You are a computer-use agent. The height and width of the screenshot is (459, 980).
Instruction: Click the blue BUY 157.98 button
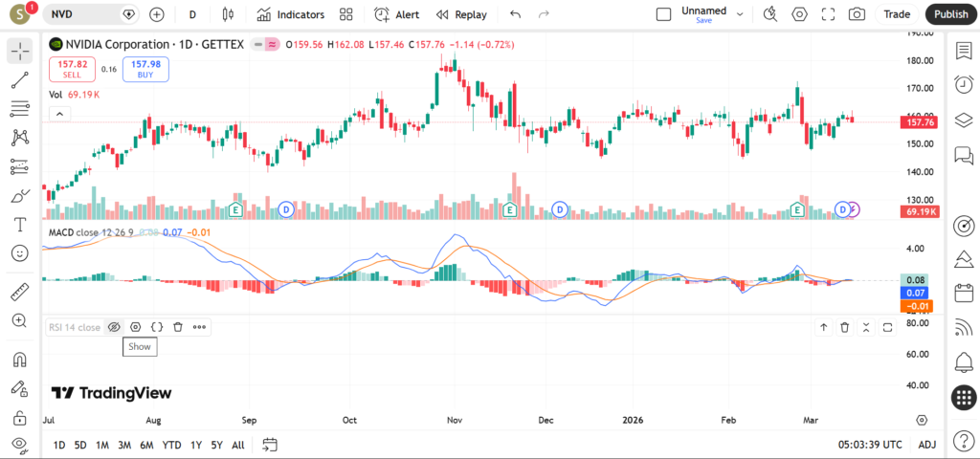(145, 69)
